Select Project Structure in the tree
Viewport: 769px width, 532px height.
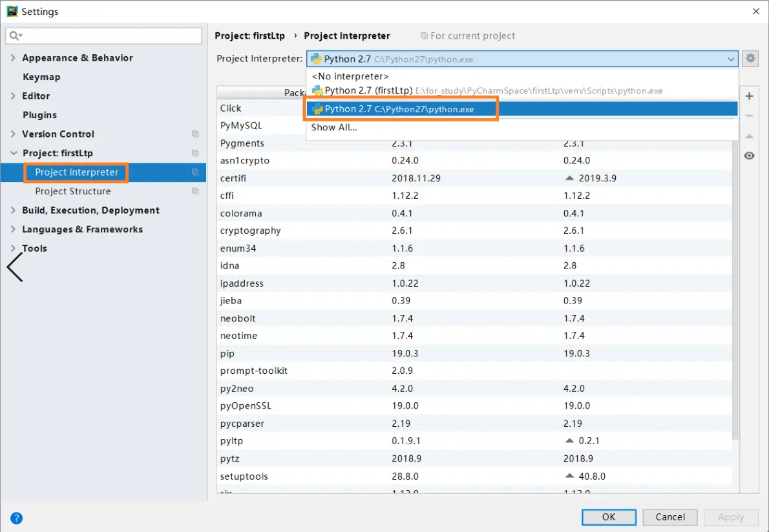pos(72,191)
